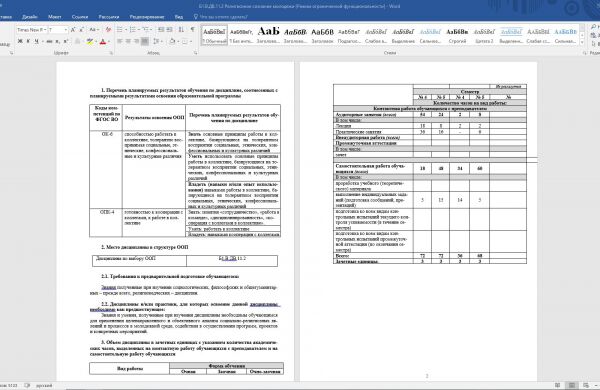Switch to Read Mode view

click(x=558, y=385)
